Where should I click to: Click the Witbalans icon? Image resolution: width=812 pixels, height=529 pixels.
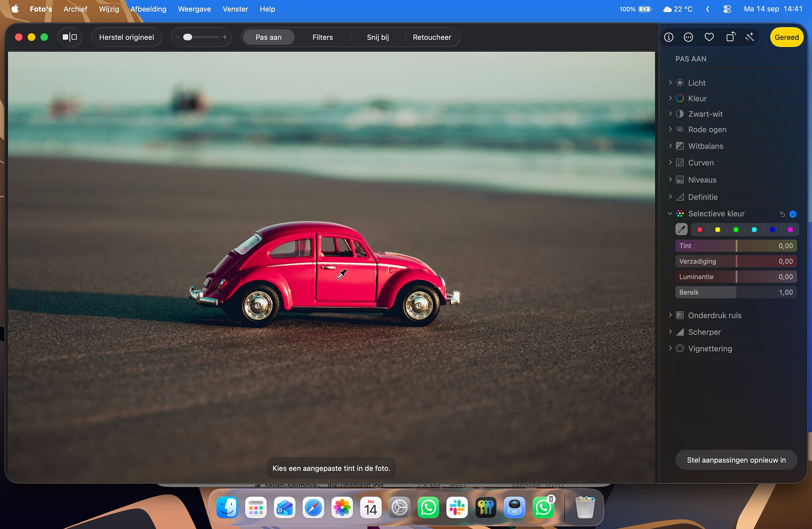click(680, 146)
